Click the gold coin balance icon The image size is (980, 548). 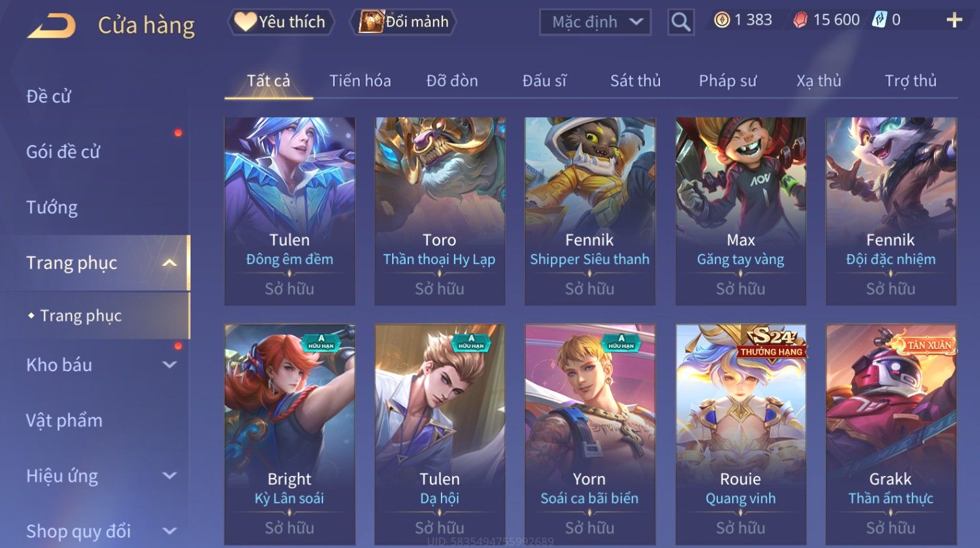pyautogui.click(x=722, y=20)
